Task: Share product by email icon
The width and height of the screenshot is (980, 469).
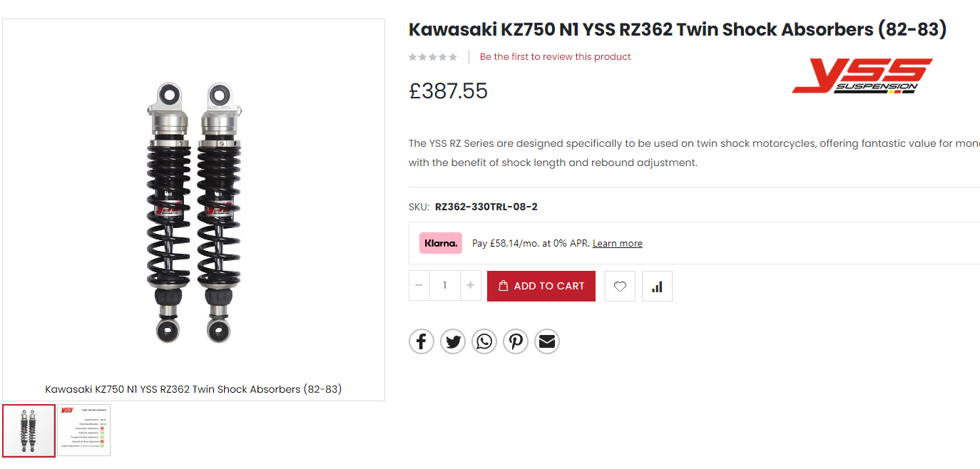Action: (x=547, y=341)
